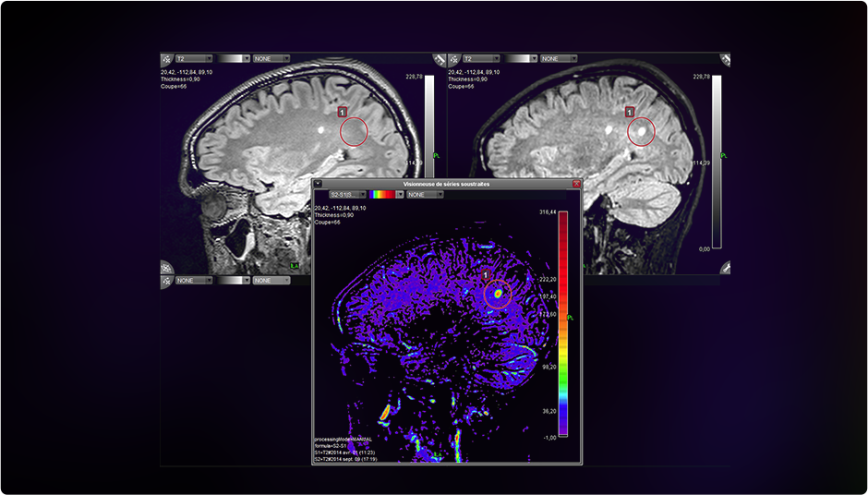Image resolution: width=868 pixels, height=495 pixels.
Task: Open the first NONE dropdown in empty bottom-left viewer
Action: (x=194, y=280)
